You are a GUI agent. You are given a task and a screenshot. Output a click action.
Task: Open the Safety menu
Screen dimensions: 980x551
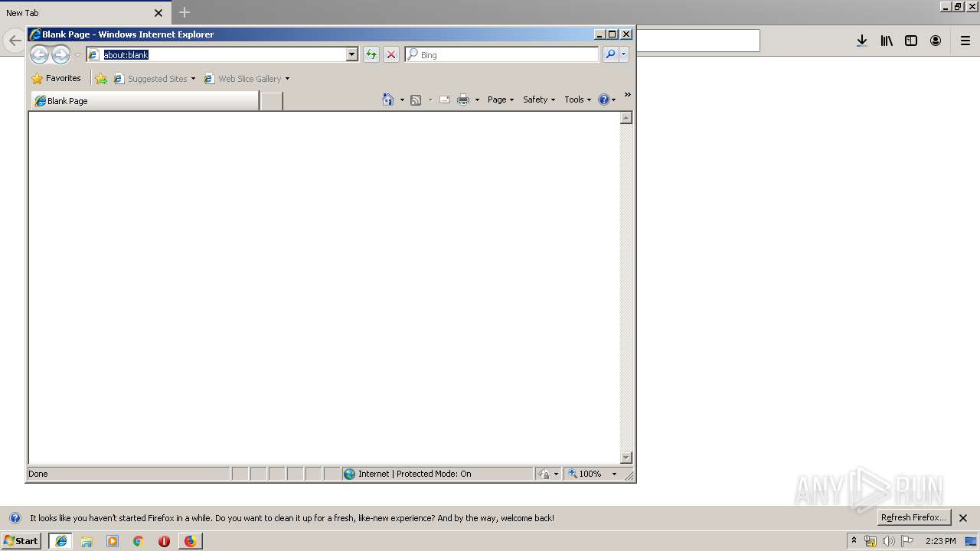pos(539,99)
